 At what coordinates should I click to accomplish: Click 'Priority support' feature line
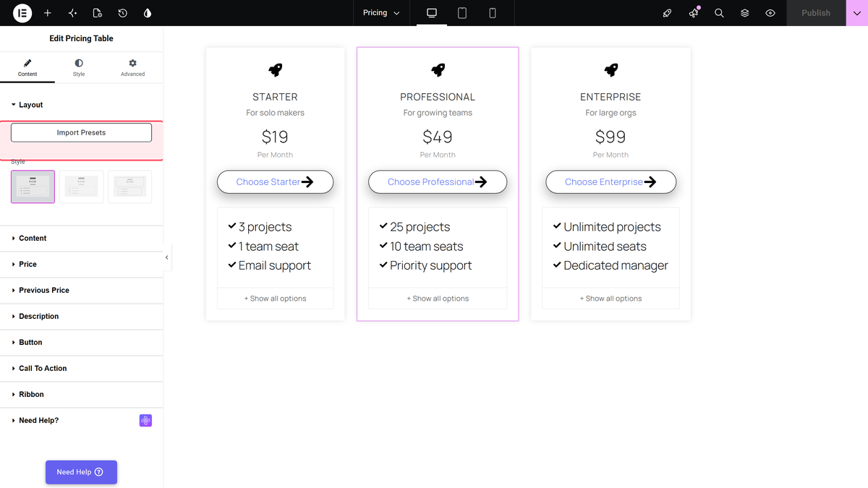click(425, 265)
